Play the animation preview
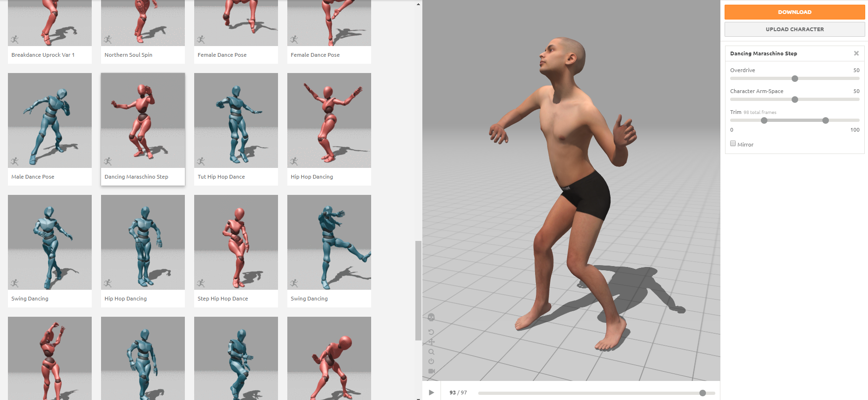This screenshot has height=400, width=868. (431, 393)
